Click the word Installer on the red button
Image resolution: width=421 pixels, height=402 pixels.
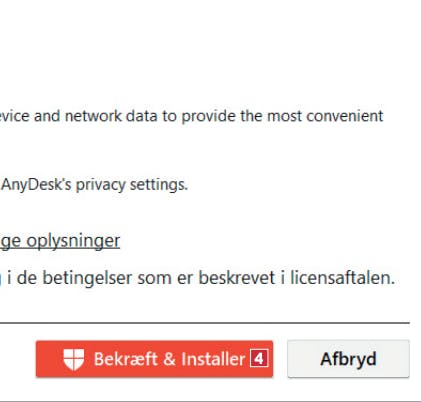(213, 359)
